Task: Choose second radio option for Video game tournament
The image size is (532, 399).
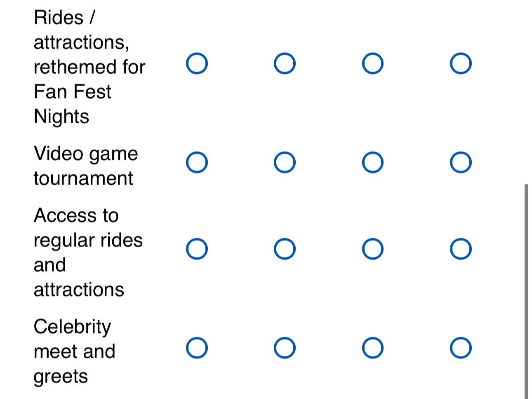Action: pos(285,162)
